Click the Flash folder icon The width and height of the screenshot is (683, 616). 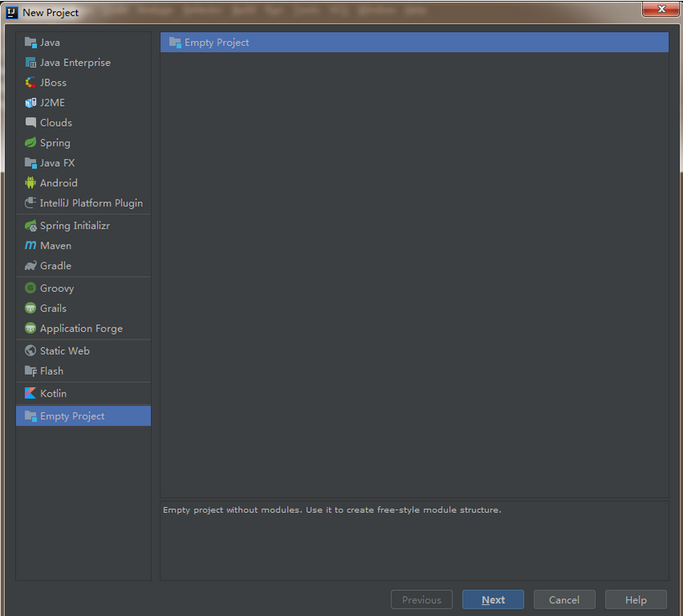[x=30, y=370]
